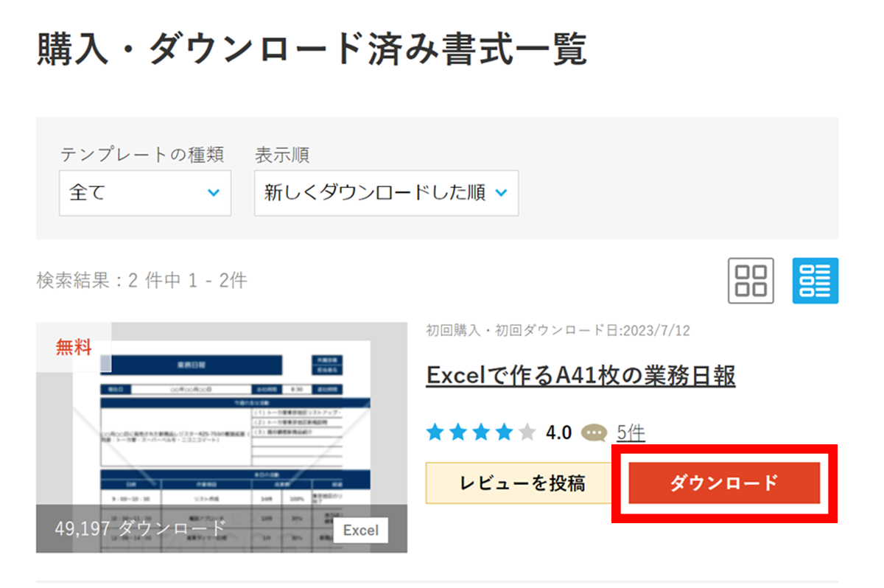Click the 4.0 rating score text
The height and width of the screenshot is (588, 884).
558,433
